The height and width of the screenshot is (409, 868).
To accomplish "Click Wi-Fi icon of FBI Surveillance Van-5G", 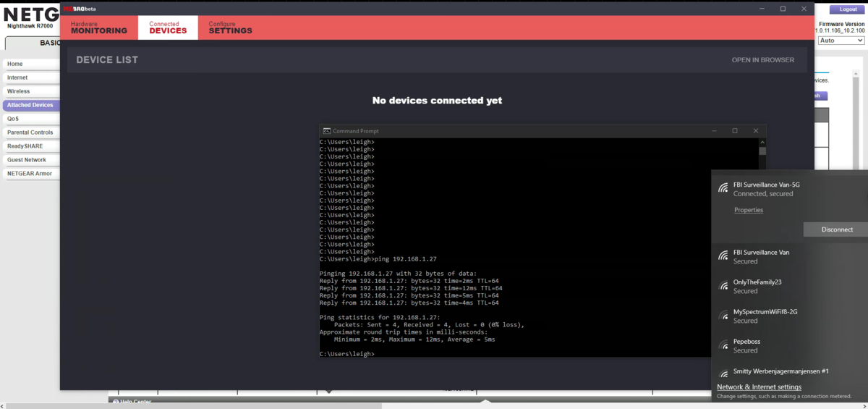I will tap(723, 188).
